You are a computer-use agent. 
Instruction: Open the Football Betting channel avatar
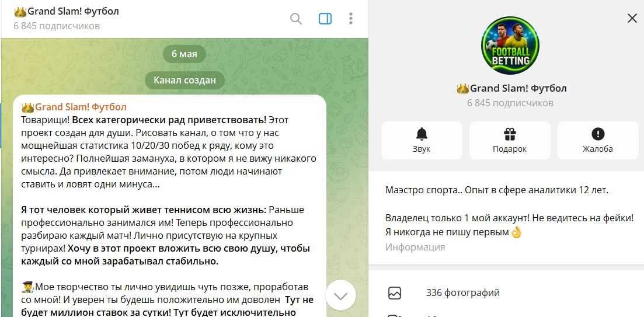(510, 45)
